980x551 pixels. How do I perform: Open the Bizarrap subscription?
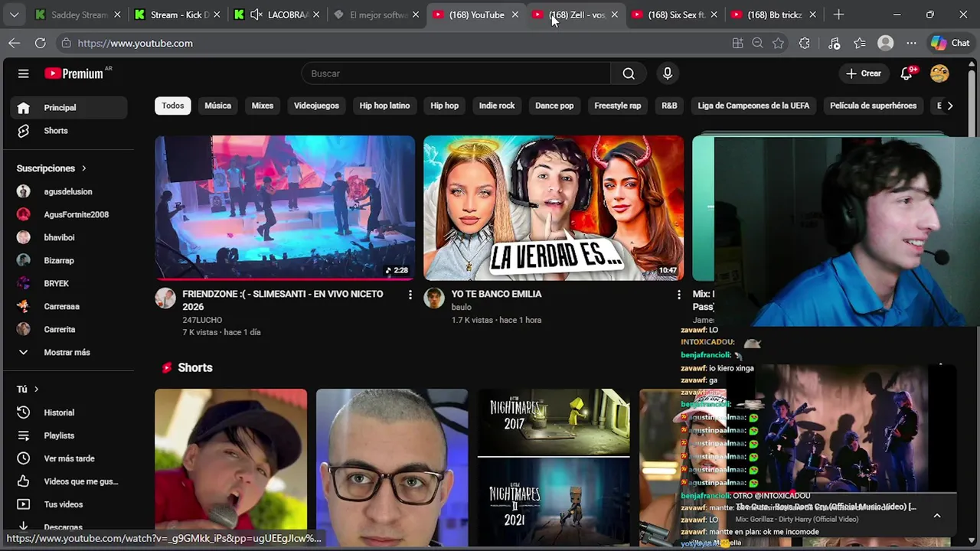(69, 261)
